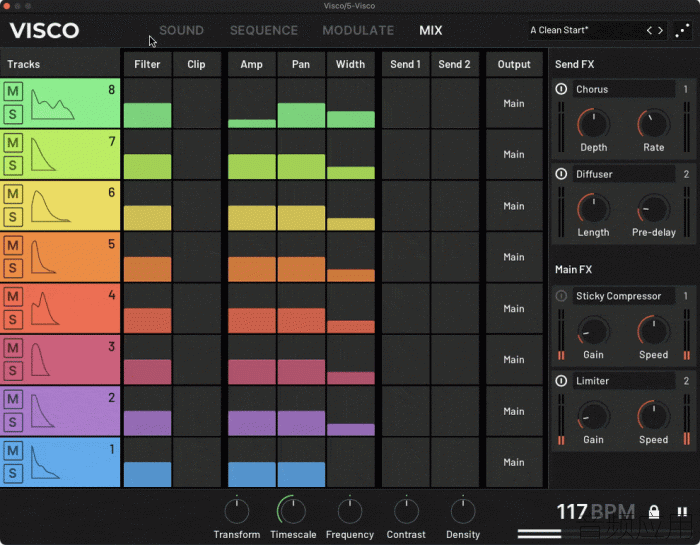Solo track 7
Screen dimensions: 700x545
click(x=12, y=166)
